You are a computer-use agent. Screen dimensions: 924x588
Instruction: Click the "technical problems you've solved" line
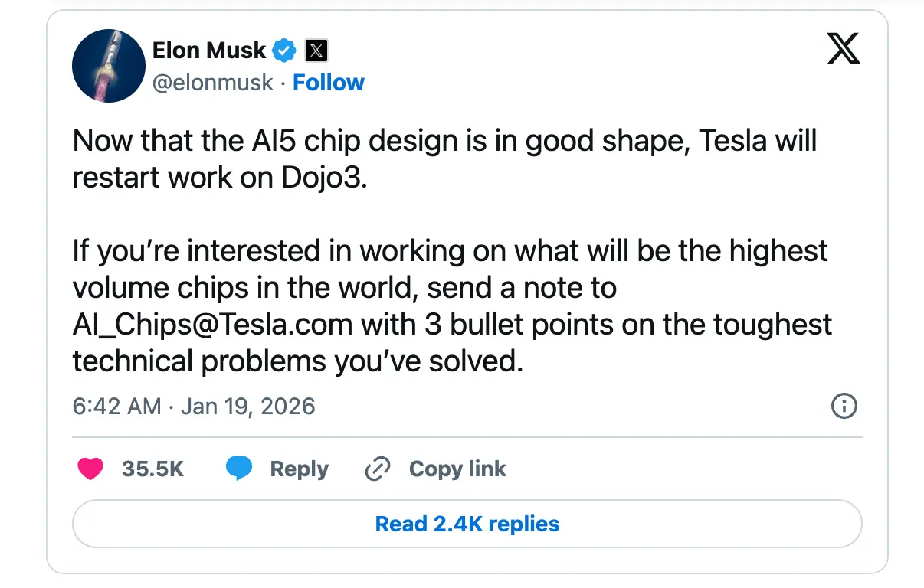tap(297, 361)
